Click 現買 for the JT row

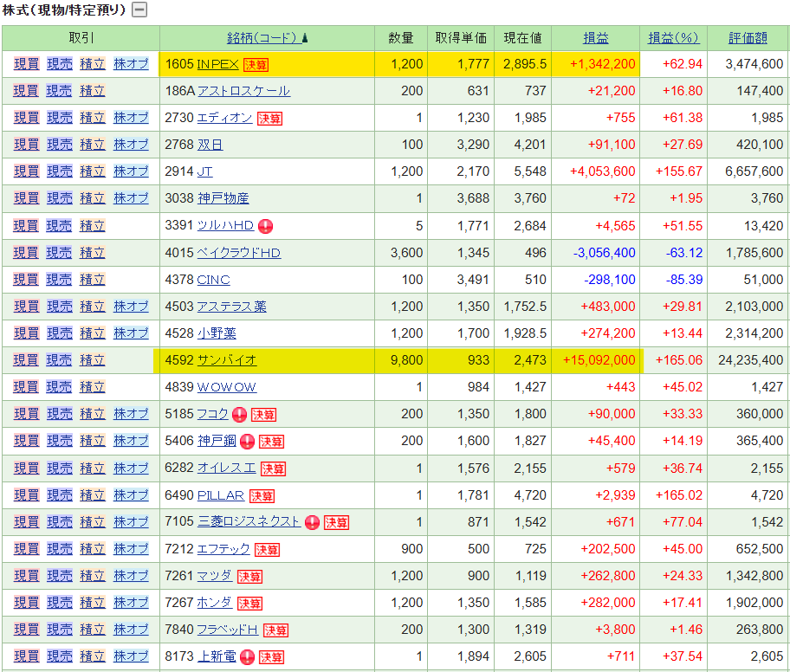point(26,171)
